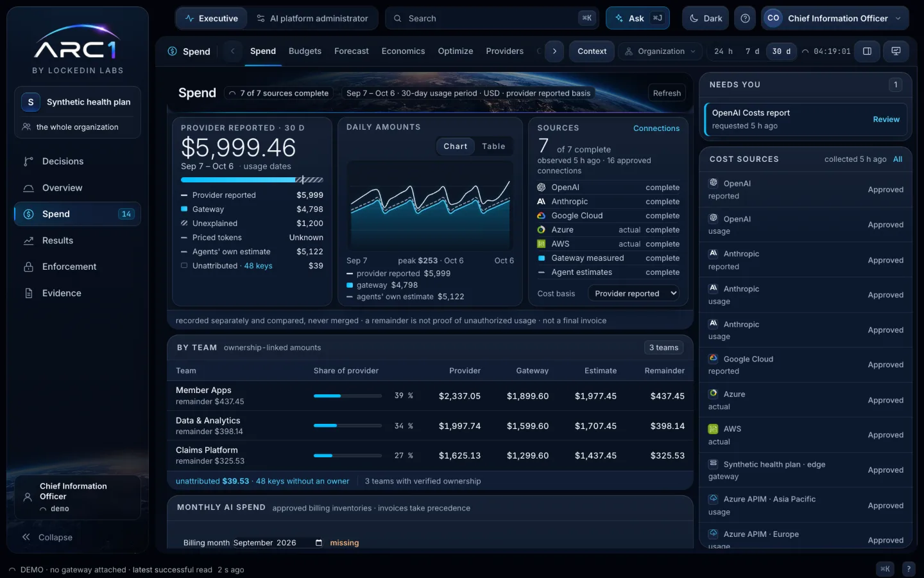Click Member Apps share of provider bar
Screen dimensions: 924x578
coord(348,396)
